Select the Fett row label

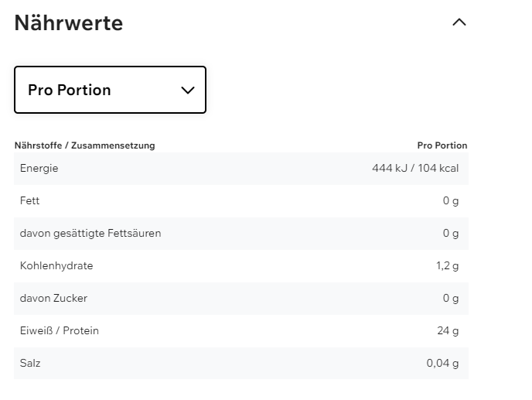[x=29, y=200]
